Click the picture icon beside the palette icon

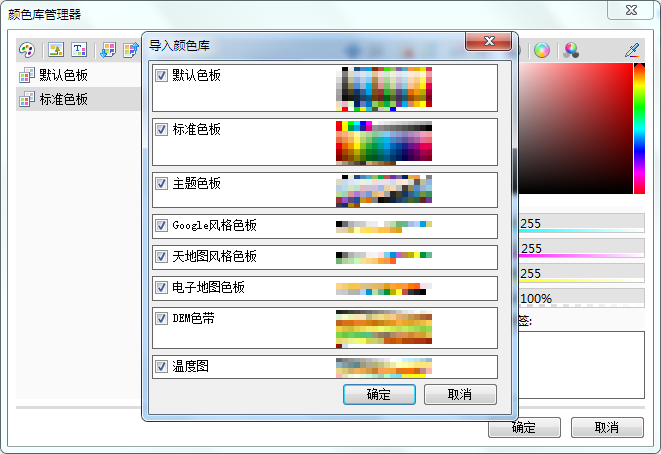56,50
